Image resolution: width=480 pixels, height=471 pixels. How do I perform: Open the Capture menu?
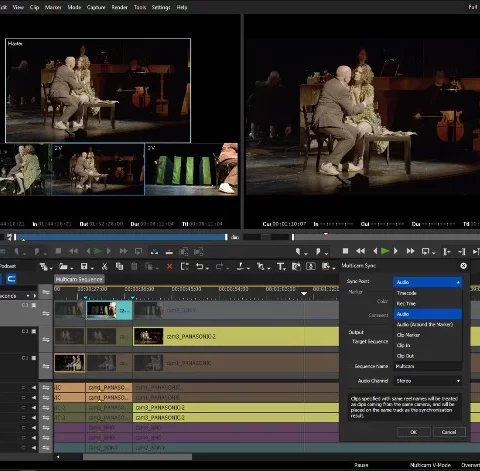pyautogui.click(x=96, y=7)
